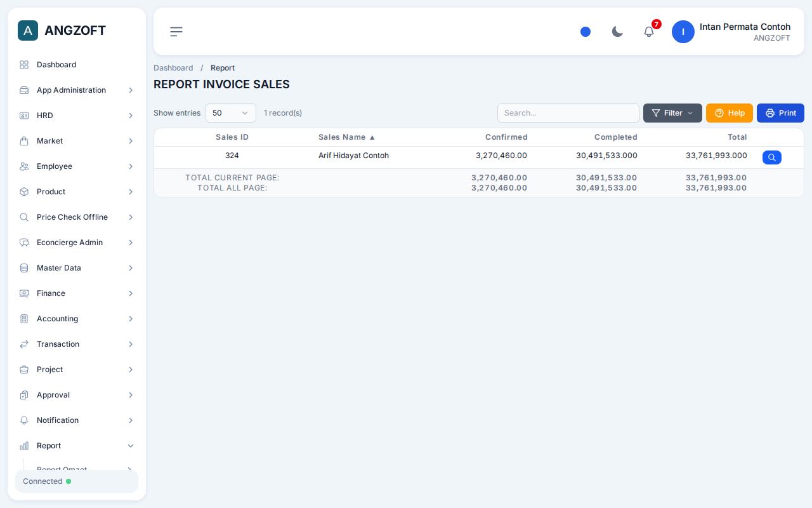The width and height of the screenshot is (812, 508).
Task: Collapse the Report menu chevron
Action: (x=131, y=446)
